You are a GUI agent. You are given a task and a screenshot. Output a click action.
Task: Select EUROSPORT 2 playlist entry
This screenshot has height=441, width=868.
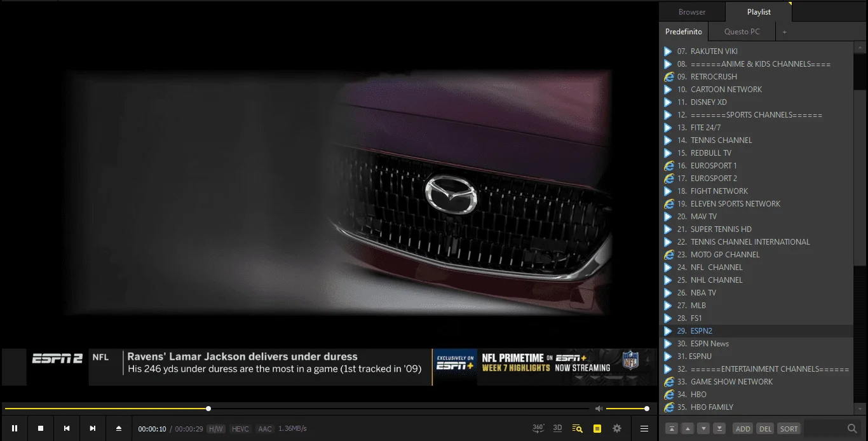pos(757,179)
